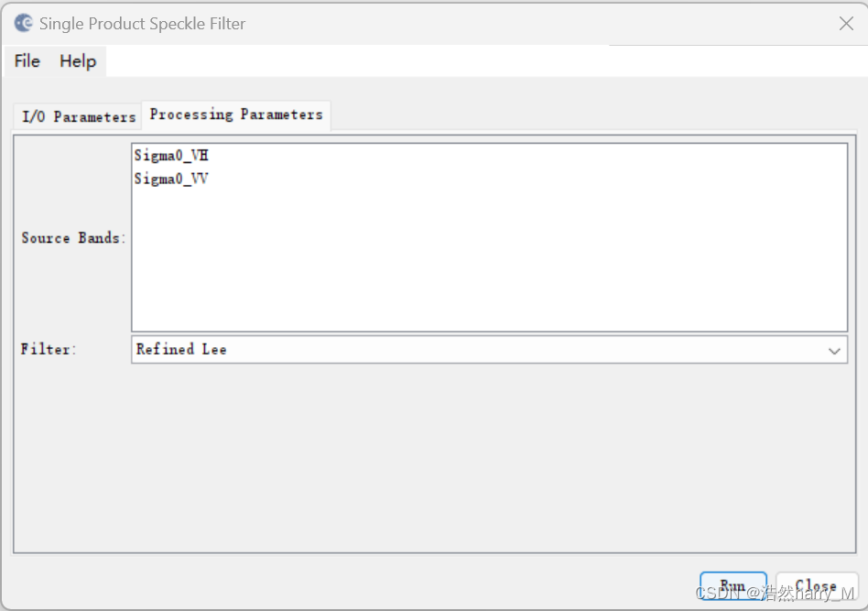This screenshot has height=611, width=868.
Task: Open the Help menu
Action: point(78,61)
